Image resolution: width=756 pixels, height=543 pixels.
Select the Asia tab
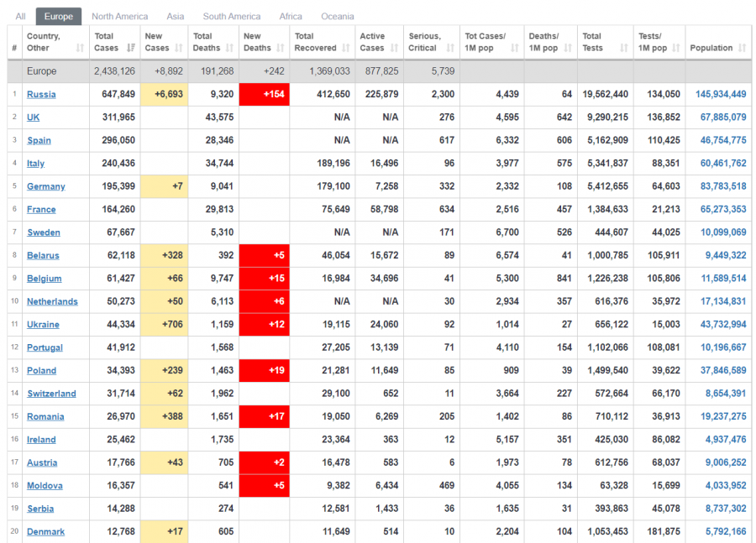pyautogui.click(x=175, y=16)
